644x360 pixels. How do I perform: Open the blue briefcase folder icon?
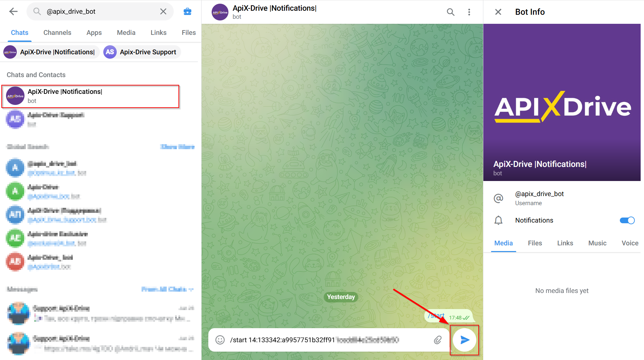click(x=187, y=11)
